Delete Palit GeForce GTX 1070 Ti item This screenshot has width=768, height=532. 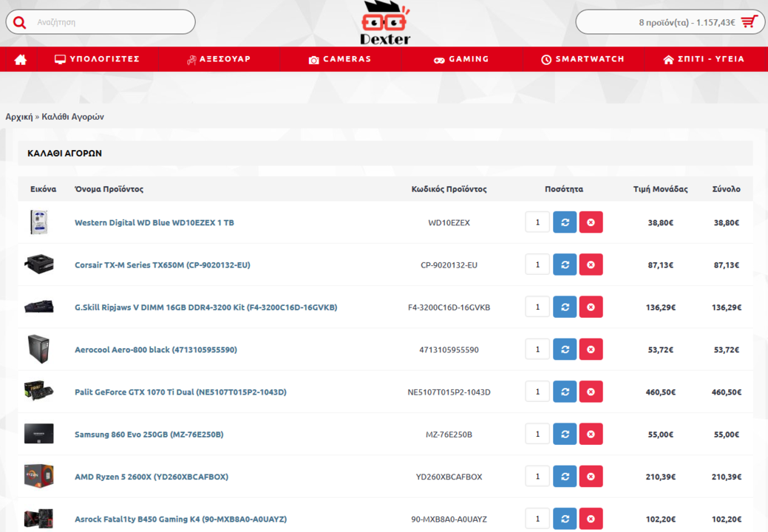click(x=591, y=392)
